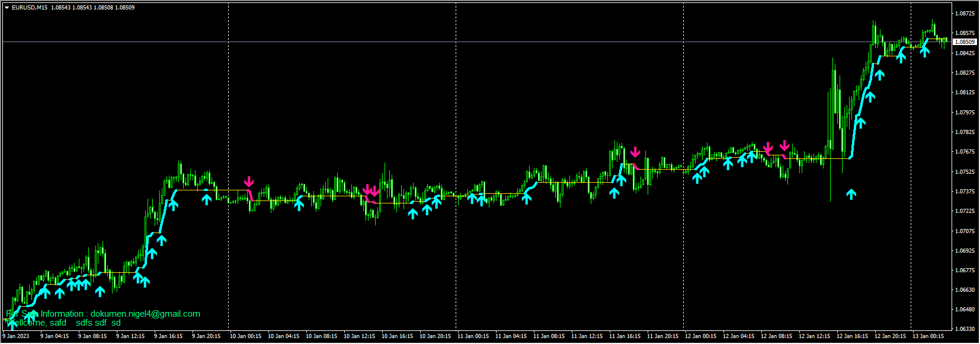This screenshot has height=344, width=980.
Task: Click the 1.08725 price scale label
Action: [x=965, y=13]
